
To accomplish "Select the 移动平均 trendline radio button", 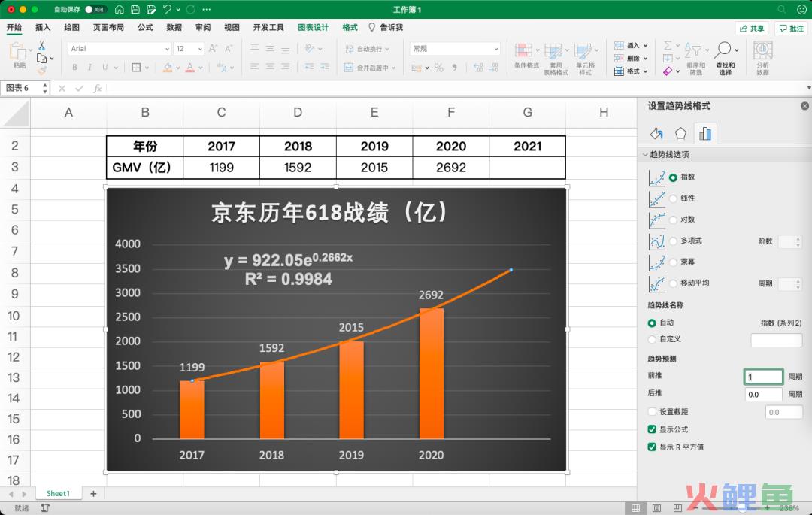I will (x=673, y=283).
